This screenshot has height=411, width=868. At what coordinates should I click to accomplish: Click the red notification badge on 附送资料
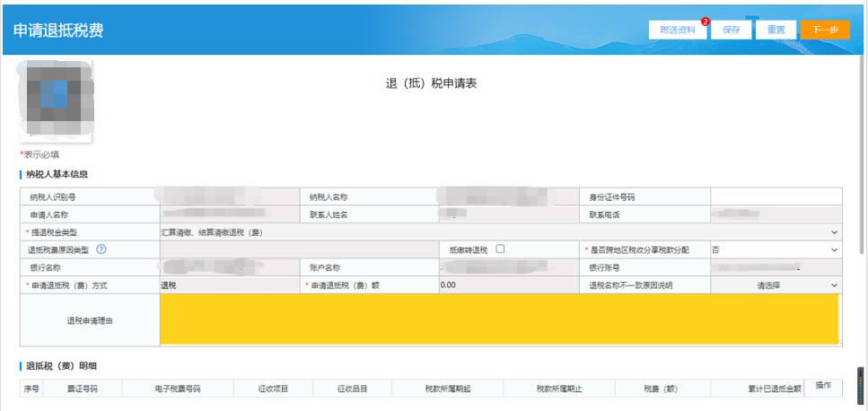coord(706,22)
